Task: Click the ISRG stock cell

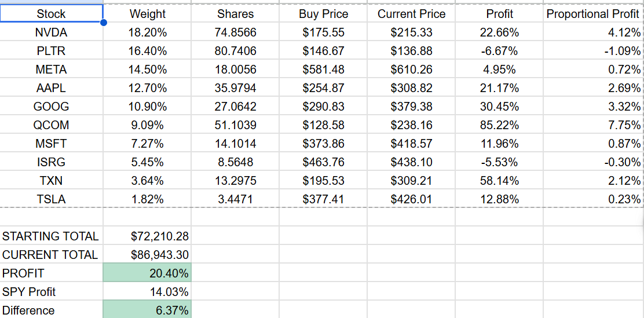Action: pyautogui.click(x=52, y=162)
